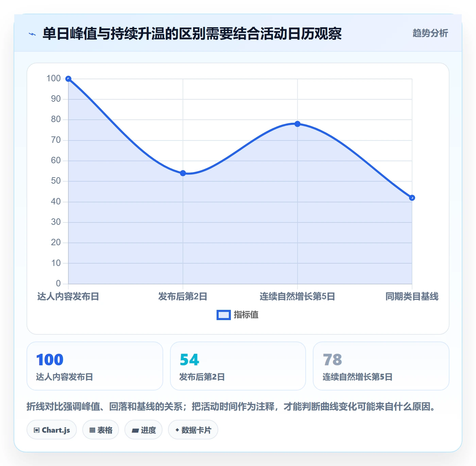The image size is (476, 466).
Task: Open the stat card showing 100
Action: [95, 366]
